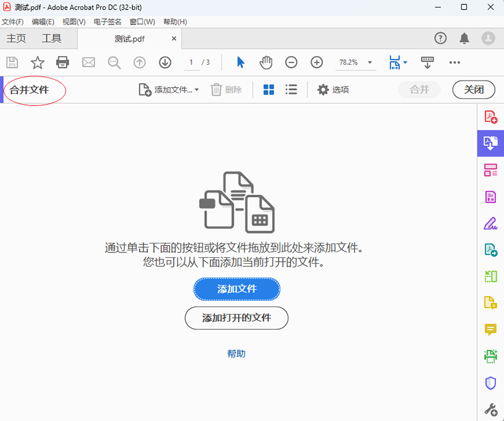This screenshot has width=504, height=421.
Task: Click the Save file floppy icon
Action: (x=12, y=62)
